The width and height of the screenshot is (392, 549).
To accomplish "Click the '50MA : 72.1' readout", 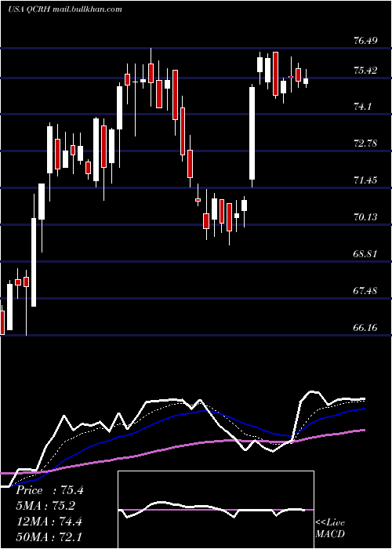I will [x=49, y=536].
